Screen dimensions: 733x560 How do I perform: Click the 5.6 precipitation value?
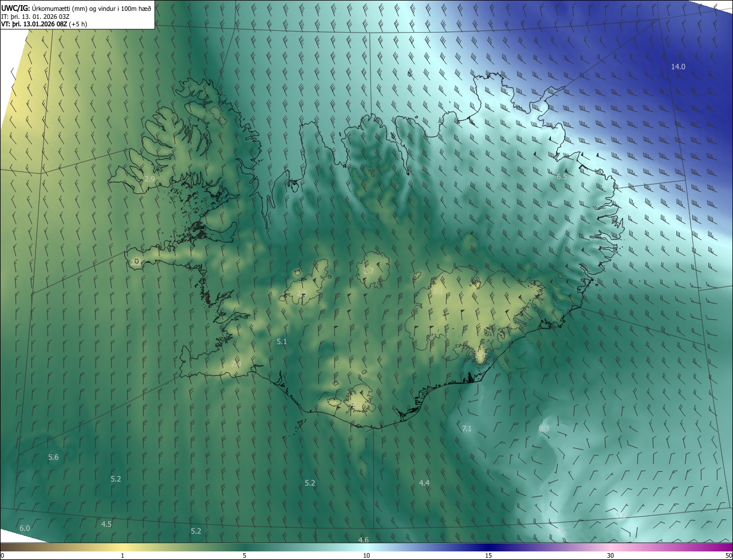53,458
